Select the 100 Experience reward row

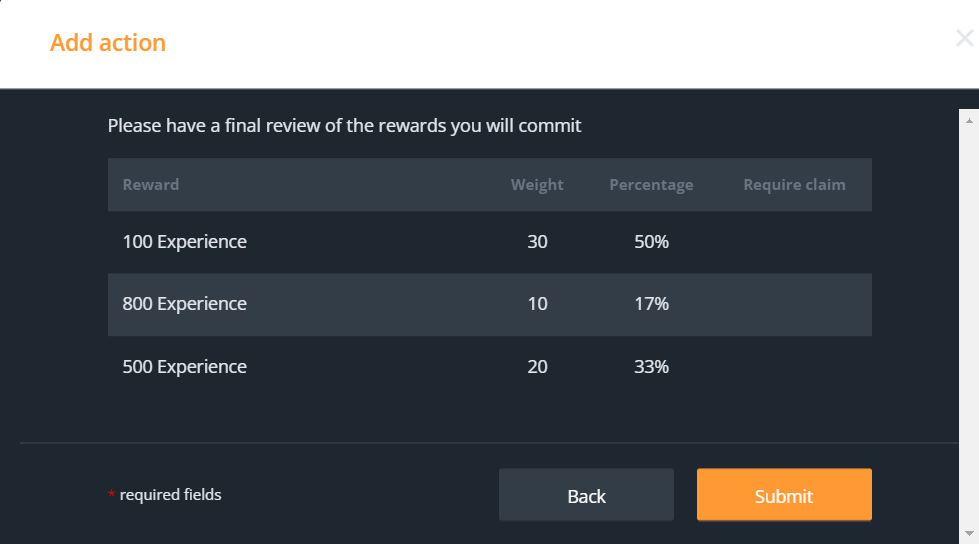click(x=185, y=242)
